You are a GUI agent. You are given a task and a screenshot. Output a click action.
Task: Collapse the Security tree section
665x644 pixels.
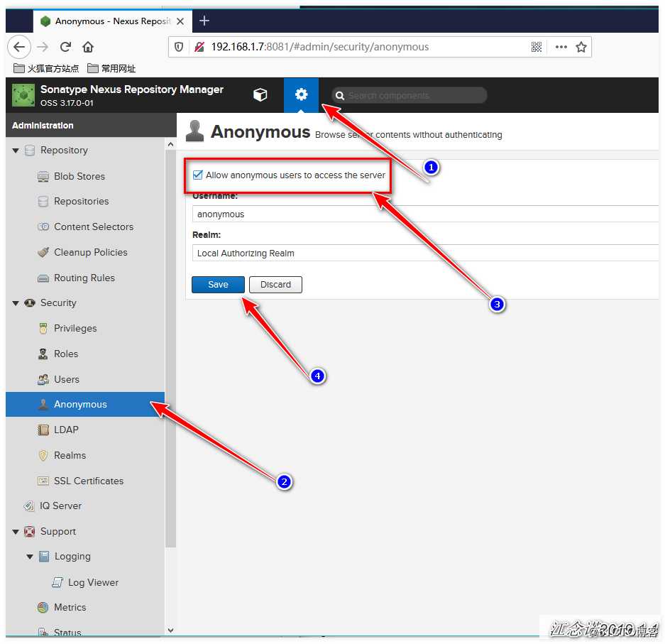tap(16, 303)
